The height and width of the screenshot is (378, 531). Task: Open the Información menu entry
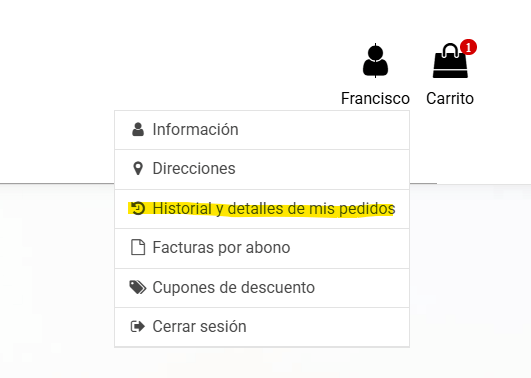pos(262,130)
